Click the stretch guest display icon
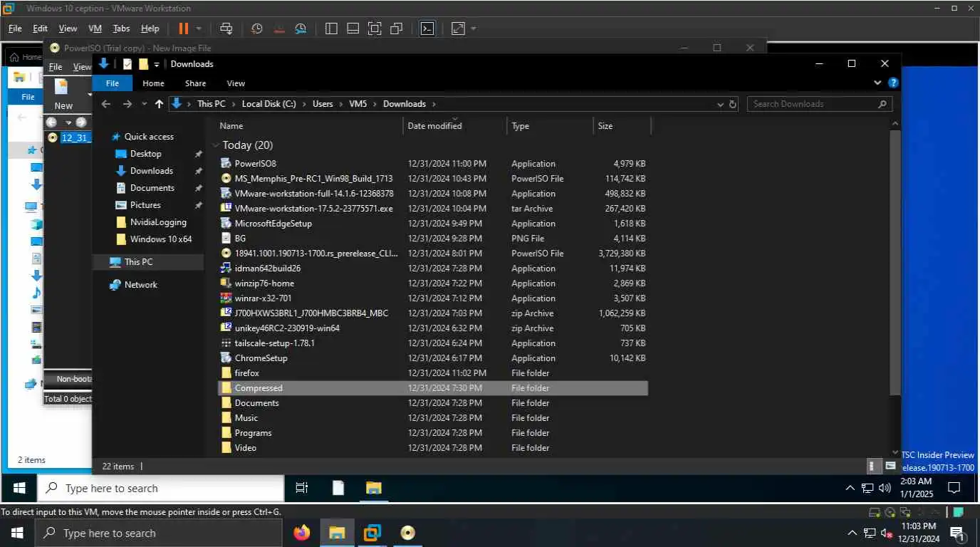Screen dimensions: 980x547 (x=458, y=28)
